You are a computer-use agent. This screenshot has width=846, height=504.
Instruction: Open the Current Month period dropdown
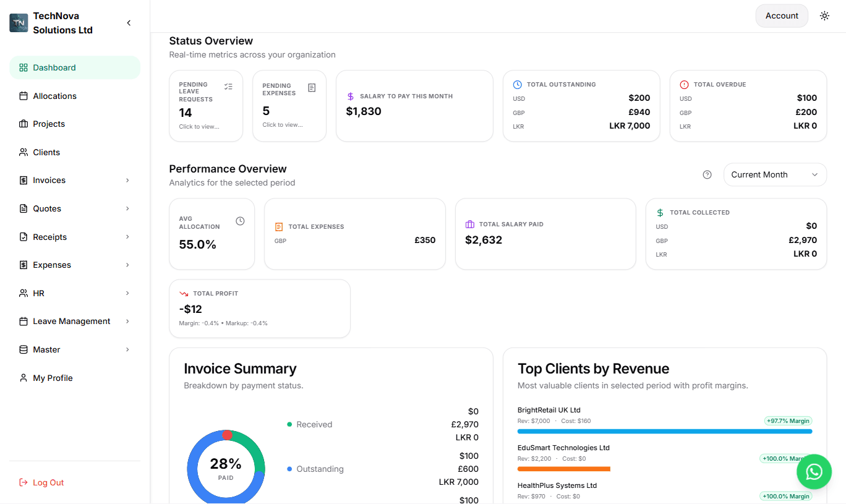pyautogui.click(x=775, y=174)
